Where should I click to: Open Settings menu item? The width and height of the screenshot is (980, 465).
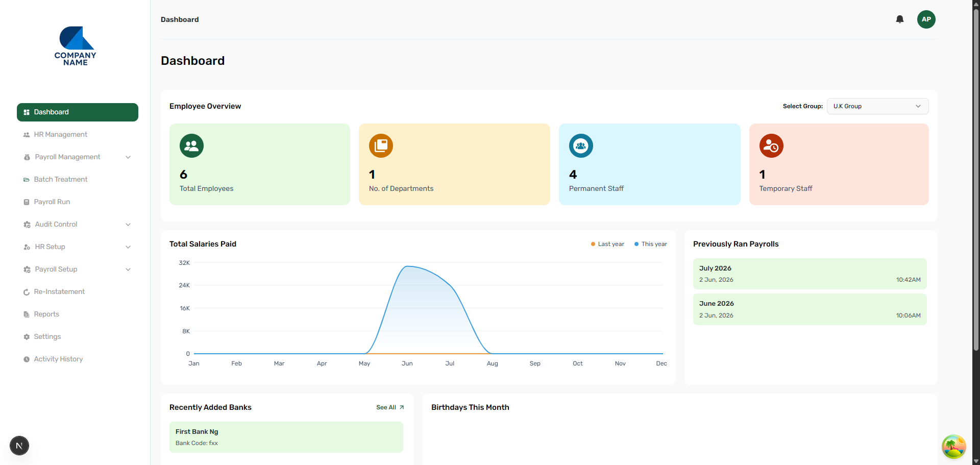pyautogui.click(x=78, y=337)
